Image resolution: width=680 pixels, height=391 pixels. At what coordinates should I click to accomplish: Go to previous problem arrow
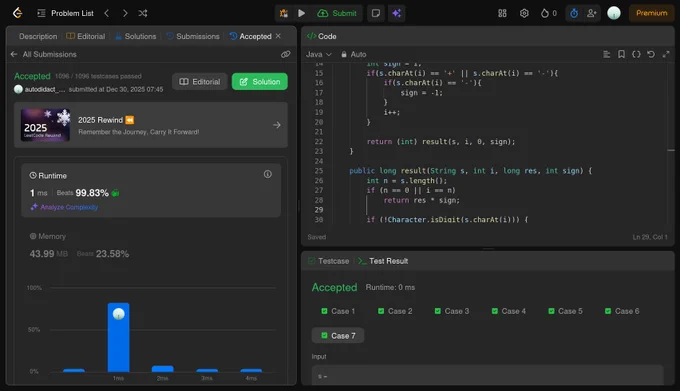[107, 13]
